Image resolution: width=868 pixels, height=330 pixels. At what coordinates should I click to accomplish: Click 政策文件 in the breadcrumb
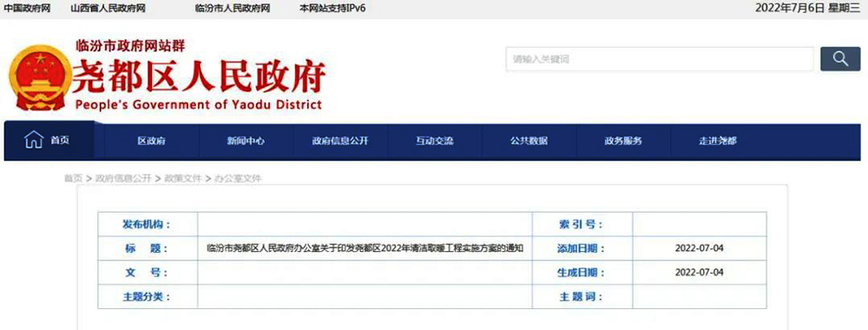183,178
